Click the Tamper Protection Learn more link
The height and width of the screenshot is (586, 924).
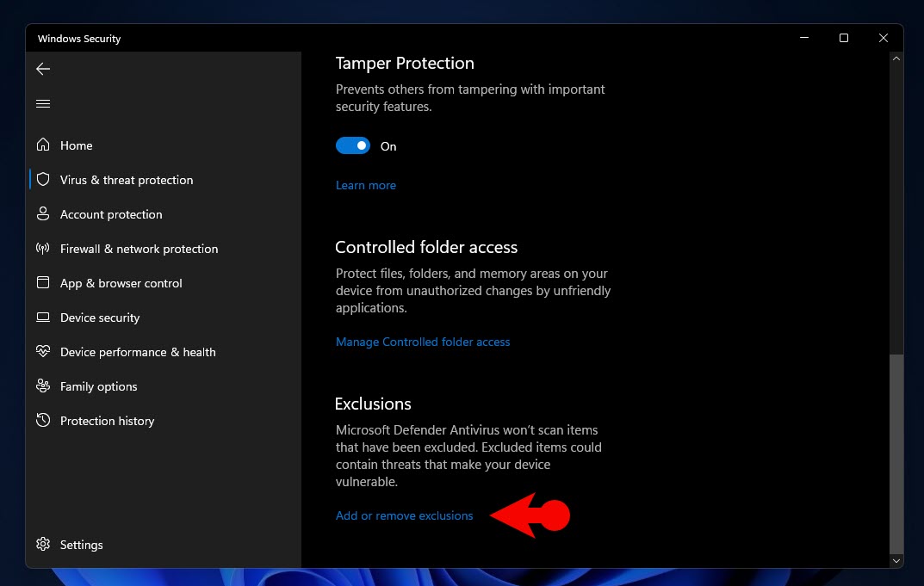(x=366, y=186)
